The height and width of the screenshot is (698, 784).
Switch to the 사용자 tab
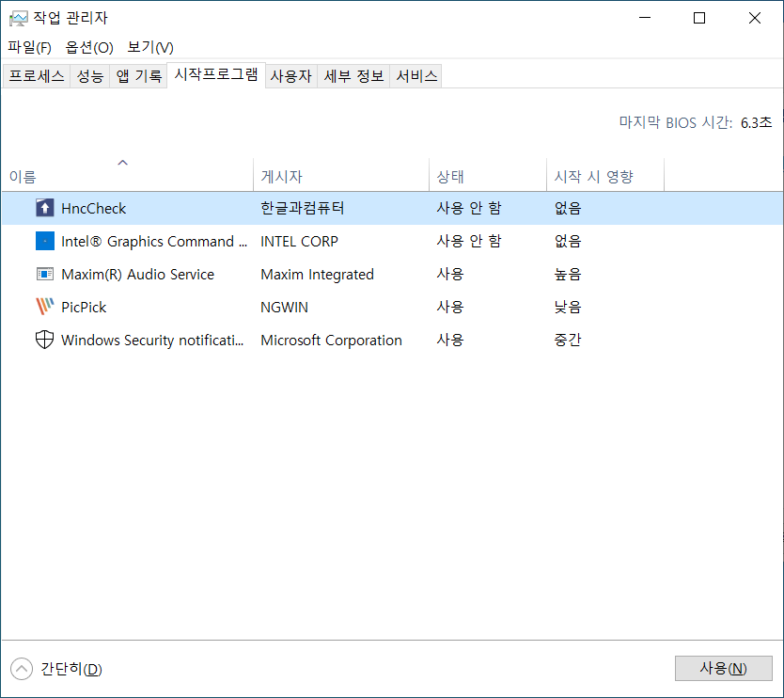pos(291,76)
